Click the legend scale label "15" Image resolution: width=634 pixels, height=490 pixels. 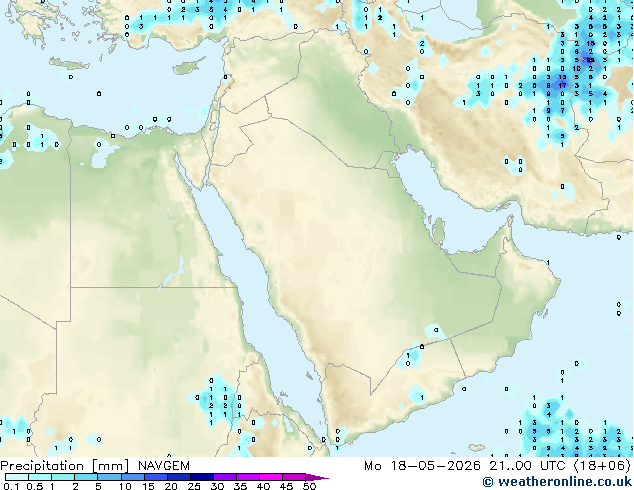(x=148, y=486)
